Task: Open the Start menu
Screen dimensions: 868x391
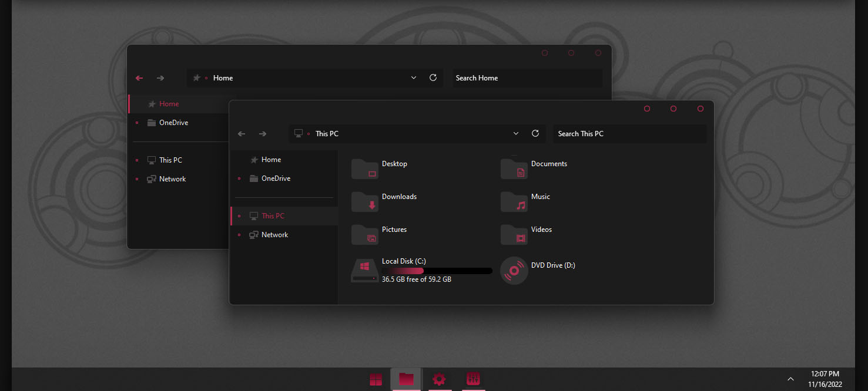Action: tap(376, 379)
